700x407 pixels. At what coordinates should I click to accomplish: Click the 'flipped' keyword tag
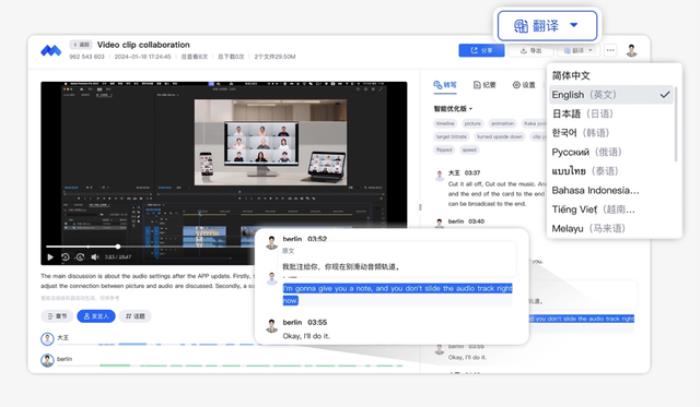(444, 150)
